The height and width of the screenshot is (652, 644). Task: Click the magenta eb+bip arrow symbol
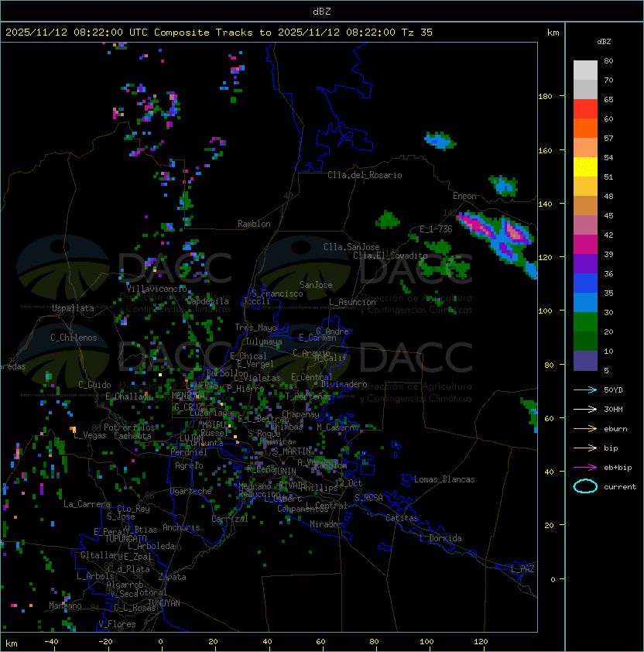[x=585, y=468]
